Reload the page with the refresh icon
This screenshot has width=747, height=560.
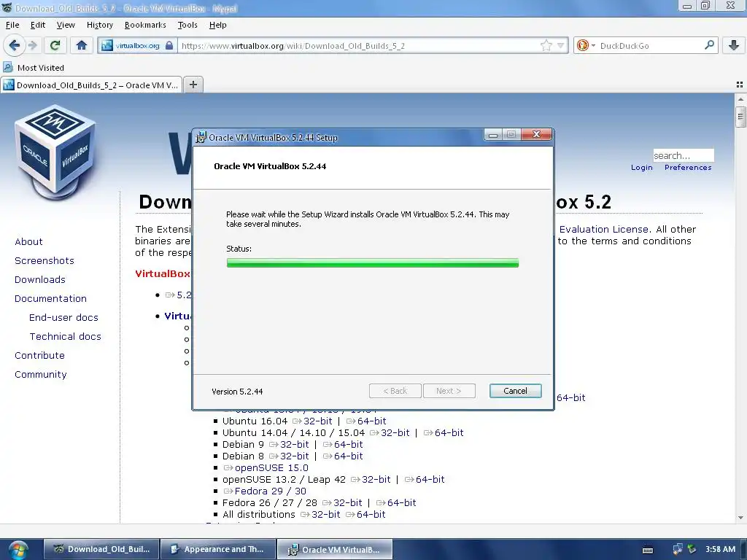[55, 46]
